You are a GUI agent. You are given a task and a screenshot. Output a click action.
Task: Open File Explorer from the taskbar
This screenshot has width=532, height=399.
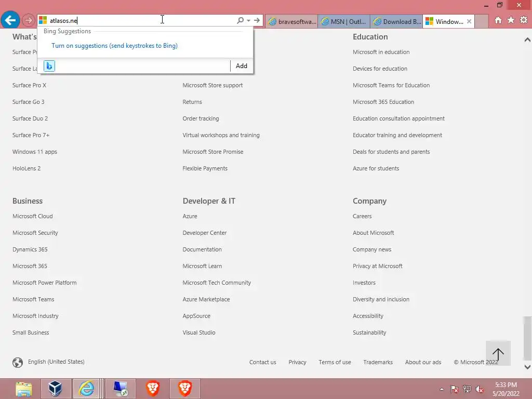[x=24, y=389]
